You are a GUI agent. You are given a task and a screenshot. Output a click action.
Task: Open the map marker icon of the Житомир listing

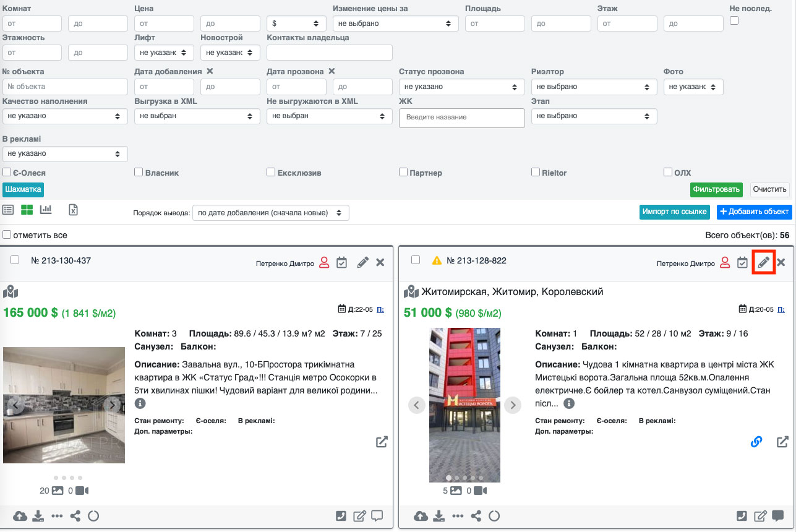[411, 291]
